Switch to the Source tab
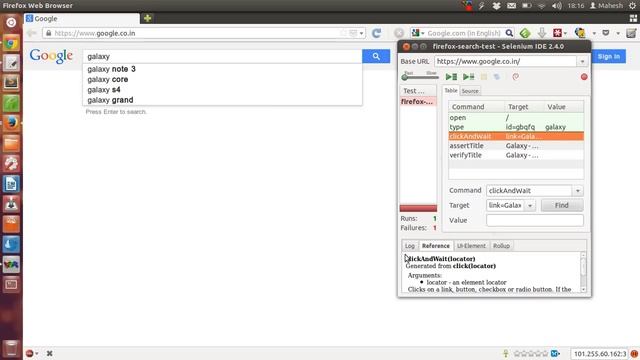Viewport: 640px width, 360px height. point(470,91)
